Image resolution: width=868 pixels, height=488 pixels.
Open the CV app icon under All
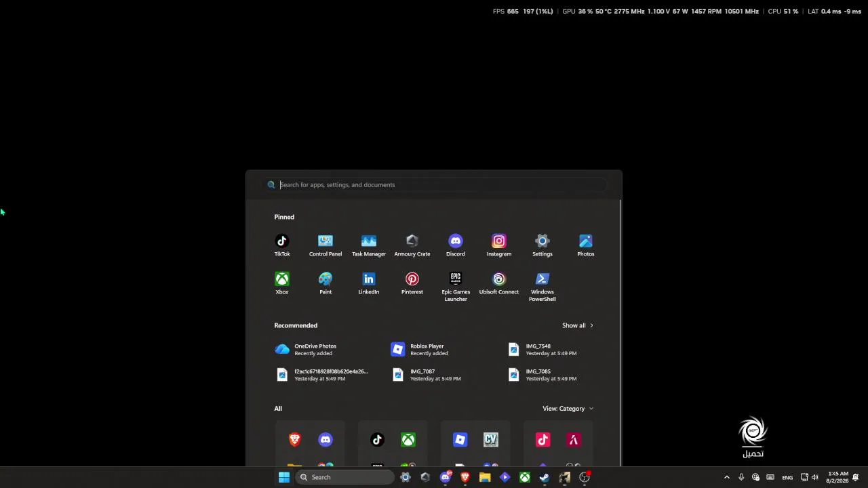pos(491,440)
